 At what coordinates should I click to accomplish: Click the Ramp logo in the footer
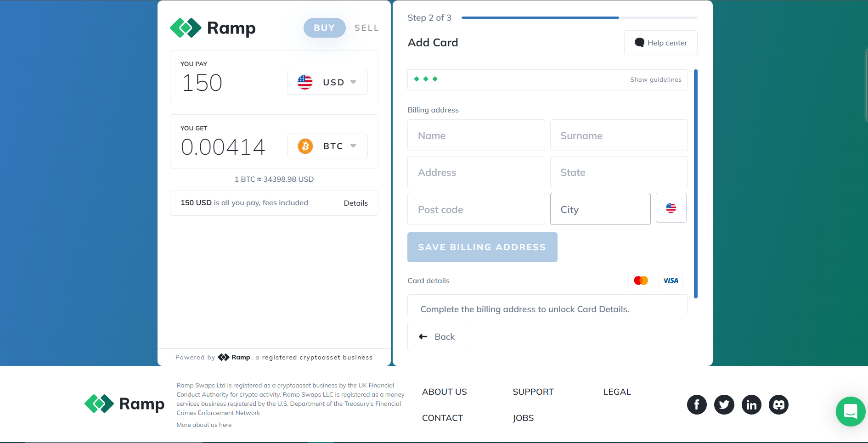click(x=124, y=404)
